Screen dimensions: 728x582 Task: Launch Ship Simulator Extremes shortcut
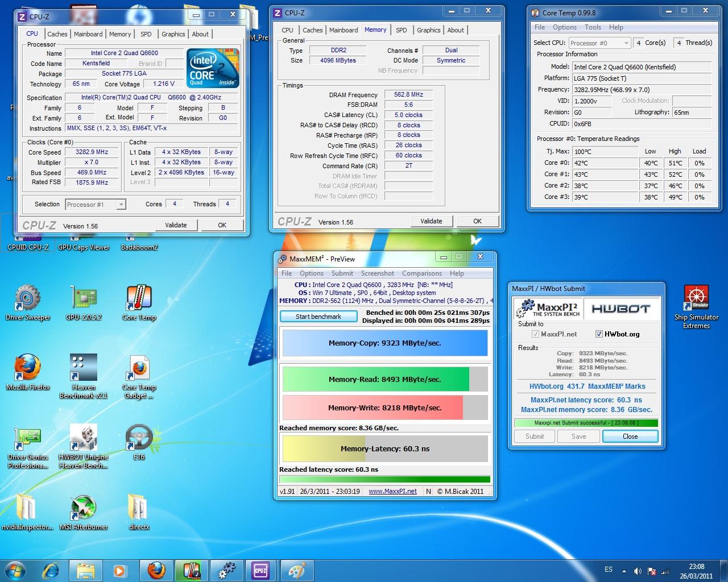[x=696, y=306]
